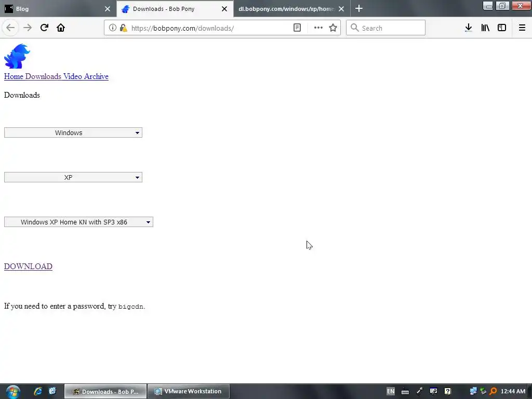Click the EN language indicator

tap(391, 391)
